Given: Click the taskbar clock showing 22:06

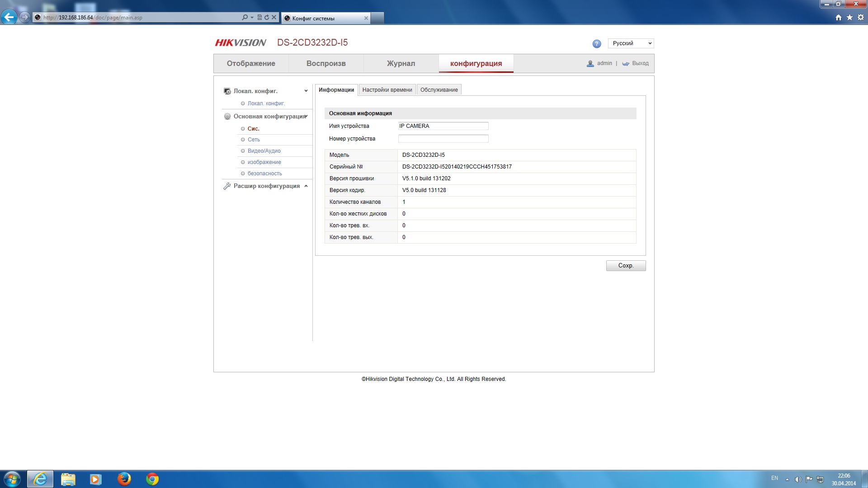Looking at the screenshot, I should coord(844,479).
